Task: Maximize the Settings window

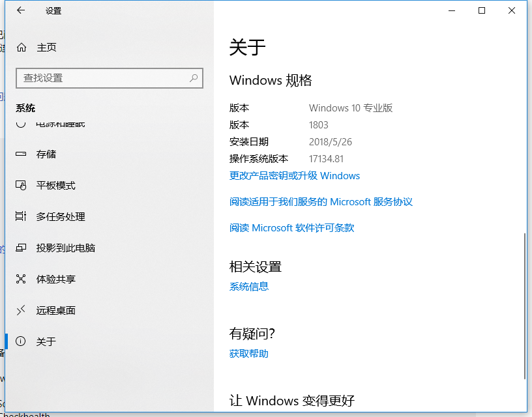Action: click(x=481, y=10)
